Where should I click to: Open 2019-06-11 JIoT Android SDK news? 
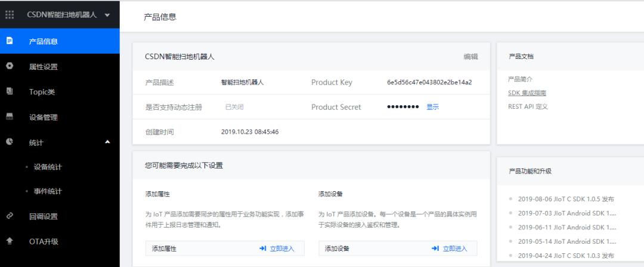point(567,227)
